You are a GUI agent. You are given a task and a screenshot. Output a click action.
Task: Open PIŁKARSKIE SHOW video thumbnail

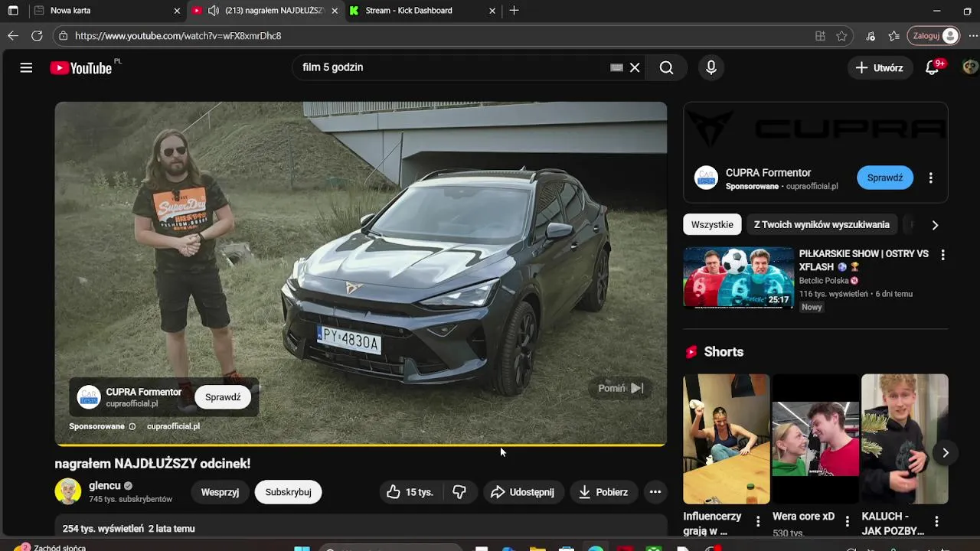pos(739,277)
